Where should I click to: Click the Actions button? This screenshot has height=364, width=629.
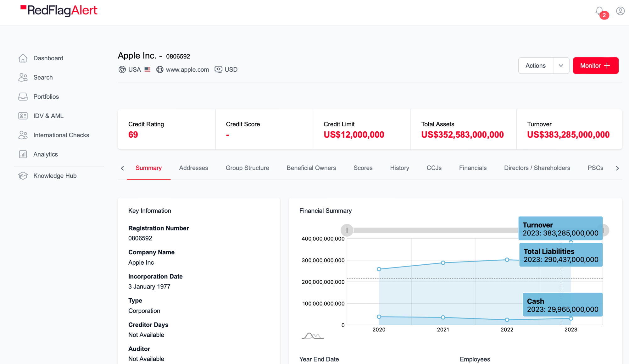point(536,66)
